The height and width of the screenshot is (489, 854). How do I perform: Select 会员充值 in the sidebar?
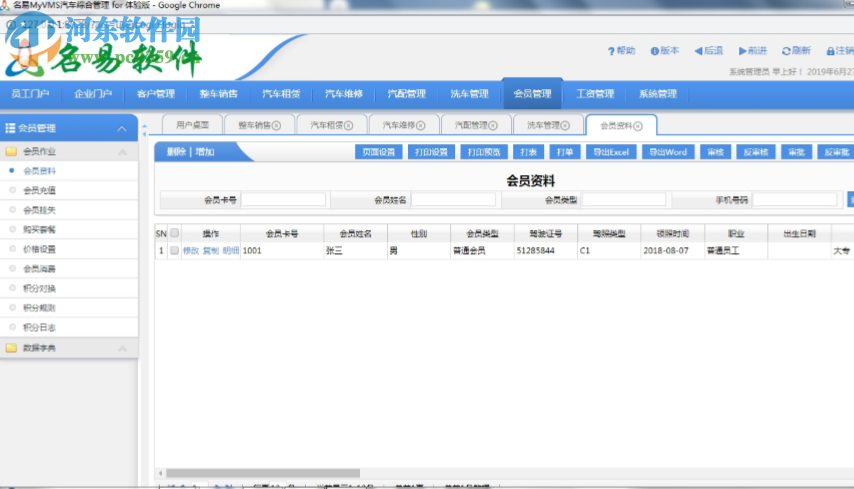pyautogui.click(x=39, y=191)
